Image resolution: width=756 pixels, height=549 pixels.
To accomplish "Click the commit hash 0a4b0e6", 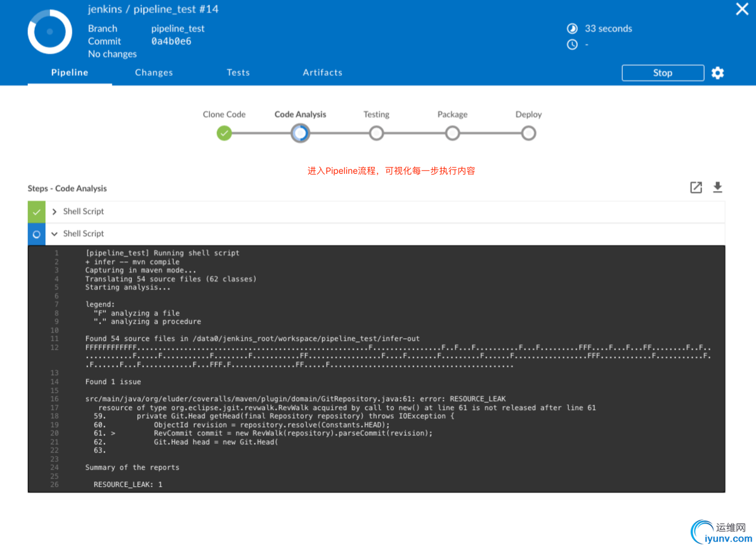I will [171, 41].
